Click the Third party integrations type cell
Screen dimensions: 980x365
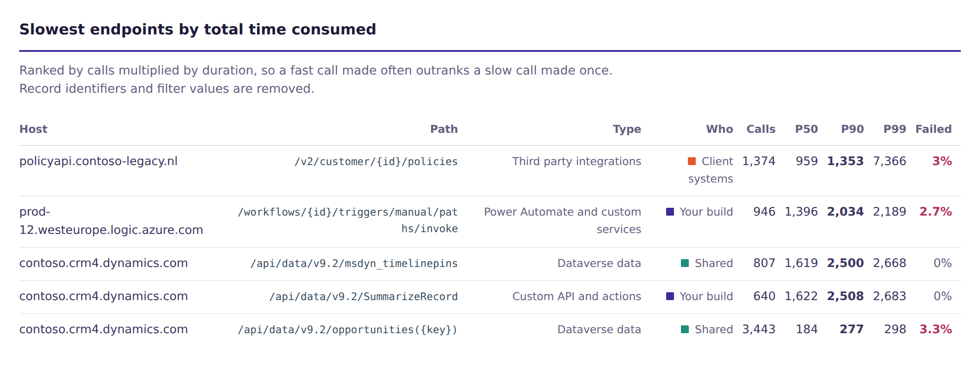(577, 161)
